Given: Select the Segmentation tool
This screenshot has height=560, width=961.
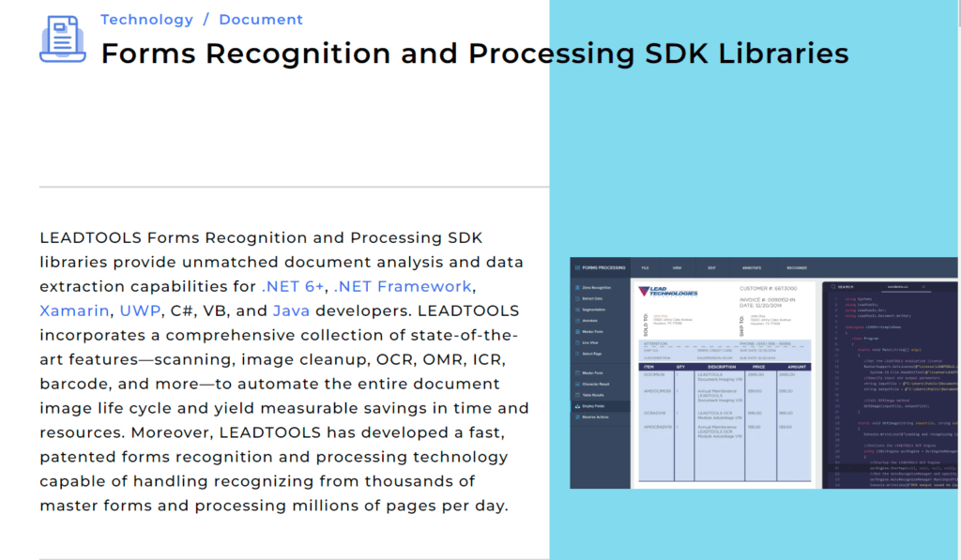Looking at the screenshot, I should point(593,310).
